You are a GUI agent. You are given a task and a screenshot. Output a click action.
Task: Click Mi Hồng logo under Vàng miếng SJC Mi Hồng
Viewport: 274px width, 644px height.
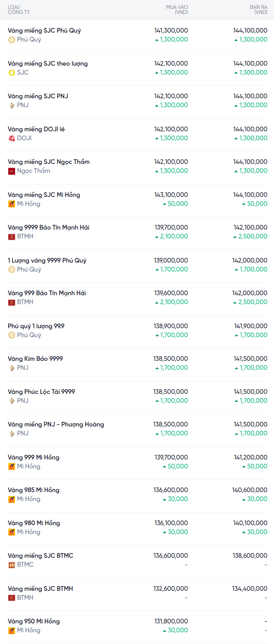(x=12, y=204)
